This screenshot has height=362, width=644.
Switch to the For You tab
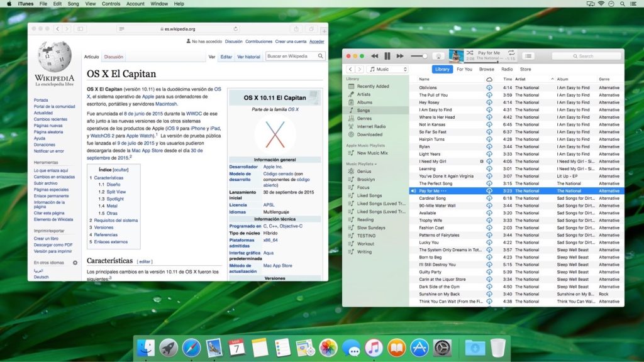[464, 69]
